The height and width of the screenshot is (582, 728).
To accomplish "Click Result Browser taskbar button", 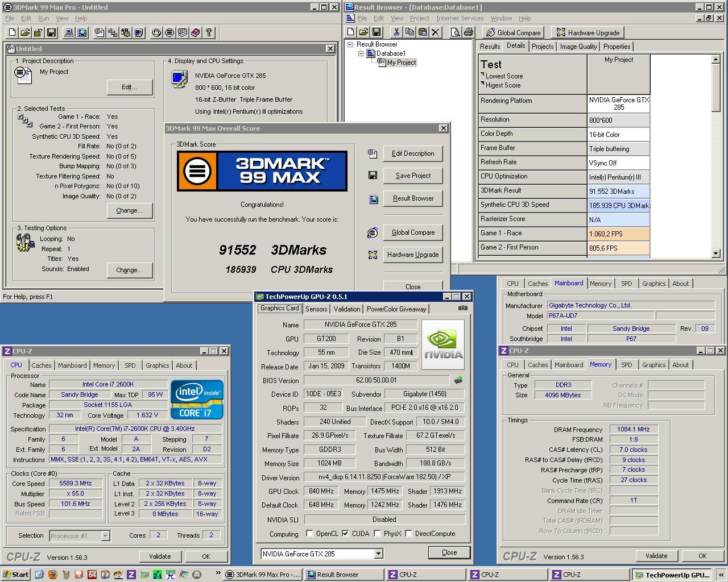I will coord(344,575).
